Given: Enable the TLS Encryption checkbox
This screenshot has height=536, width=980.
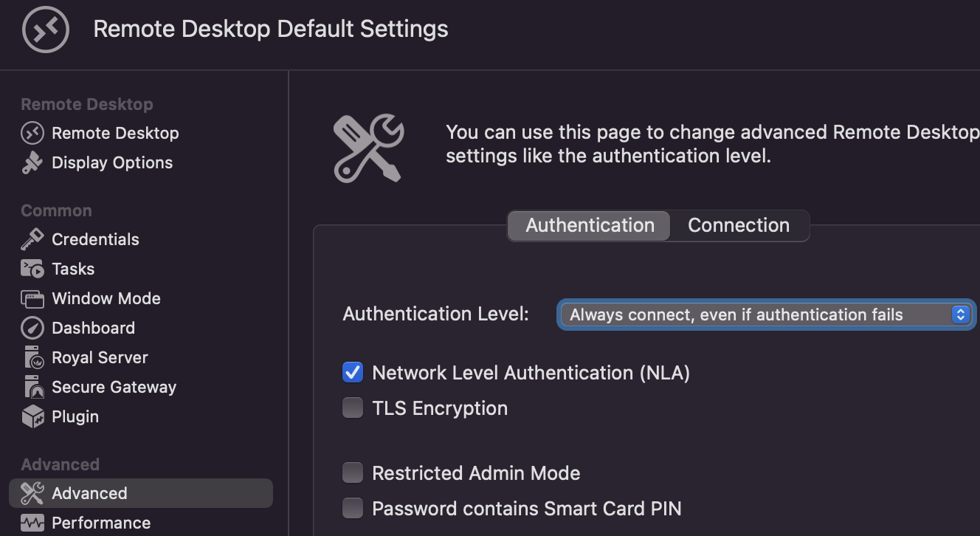Looking at the screenshot, I should (x=353, y=408).
